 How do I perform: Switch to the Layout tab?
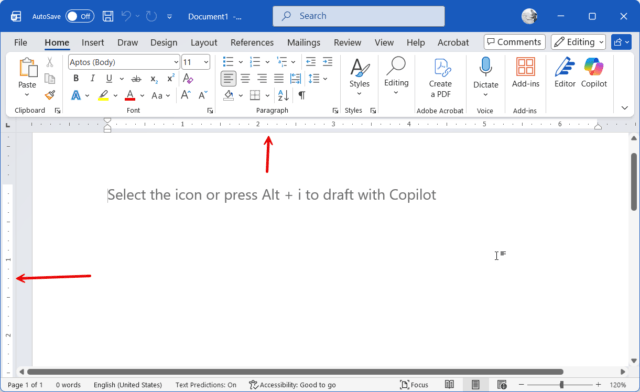tap(204, 42)
